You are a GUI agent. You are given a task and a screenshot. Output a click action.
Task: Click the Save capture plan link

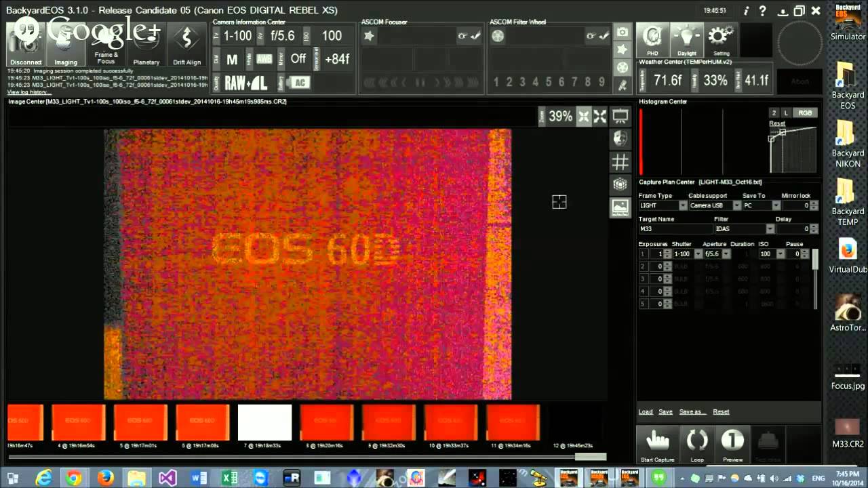click(x=665, y=411)
